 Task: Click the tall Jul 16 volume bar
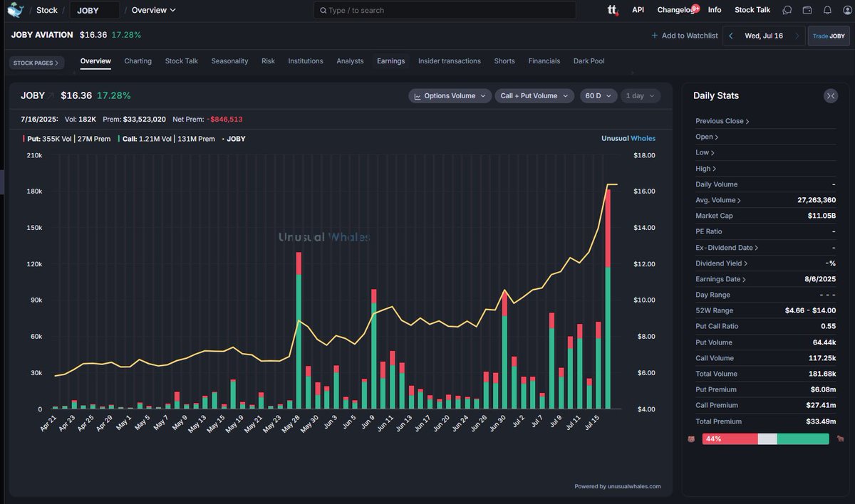click(x=608, y=299)
